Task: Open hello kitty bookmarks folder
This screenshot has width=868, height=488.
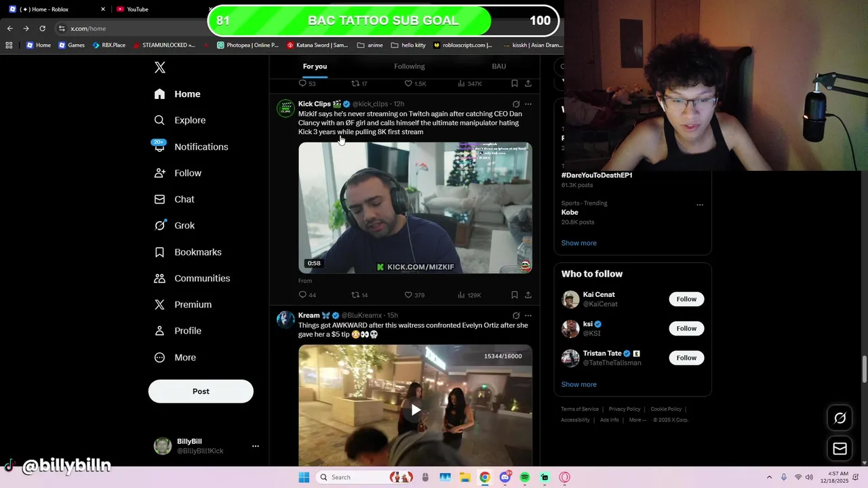Action: click(x=408, y=45)
